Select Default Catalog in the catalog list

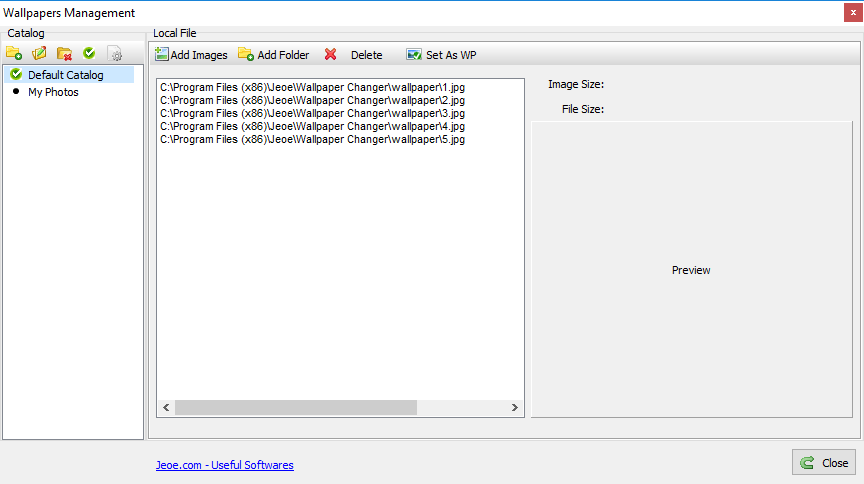[65, 75]
